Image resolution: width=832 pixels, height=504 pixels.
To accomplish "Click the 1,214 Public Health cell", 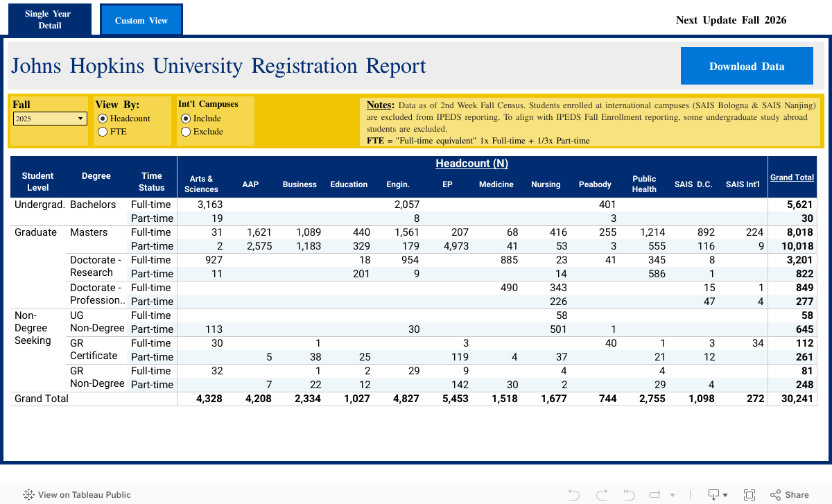I will pos(652,232).
